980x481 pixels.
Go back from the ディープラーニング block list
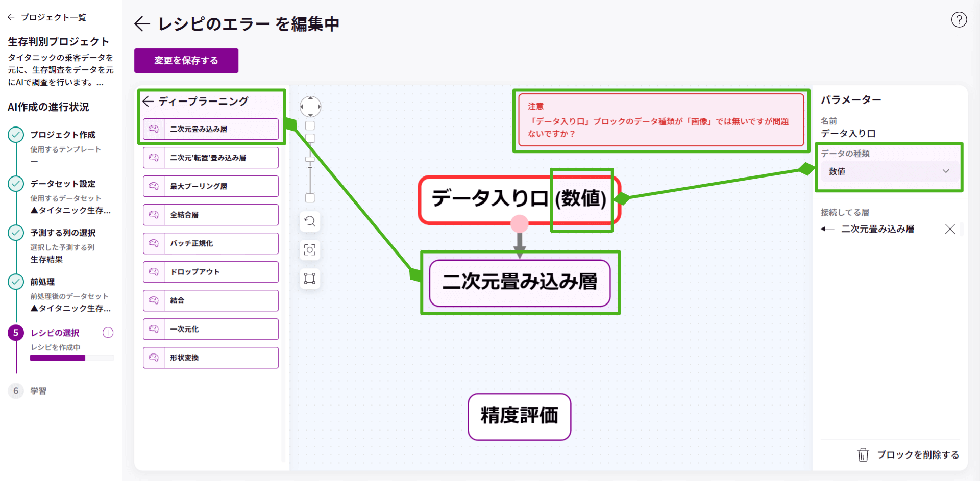(x=149, y=102)
